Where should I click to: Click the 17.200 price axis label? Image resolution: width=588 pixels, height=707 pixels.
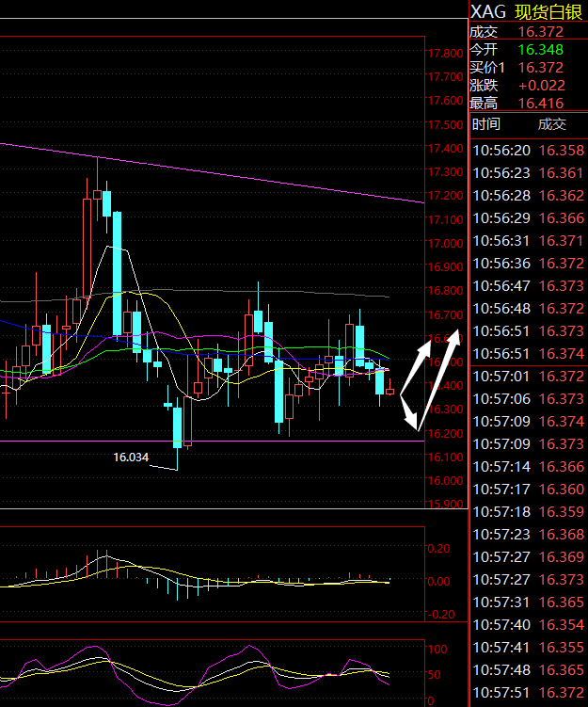pos(445,196)
